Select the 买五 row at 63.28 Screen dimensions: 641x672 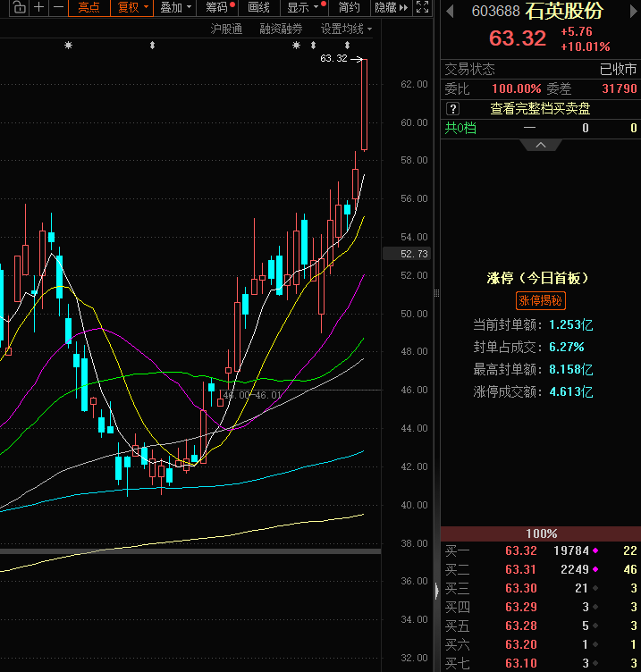[541, 626]
